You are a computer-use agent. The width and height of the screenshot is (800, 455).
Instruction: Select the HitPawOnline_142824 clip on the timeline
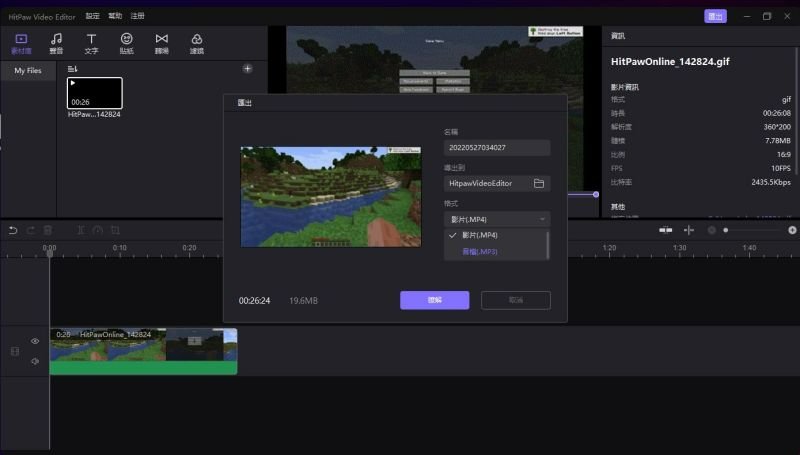click(143, 351)
